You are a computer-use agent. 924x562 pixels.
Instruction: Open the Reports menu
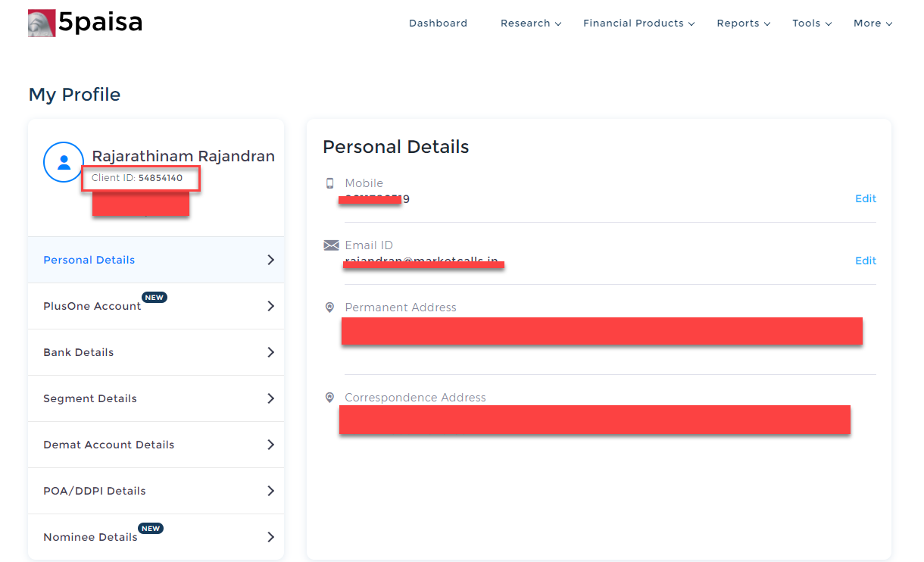tap(743, 23)
